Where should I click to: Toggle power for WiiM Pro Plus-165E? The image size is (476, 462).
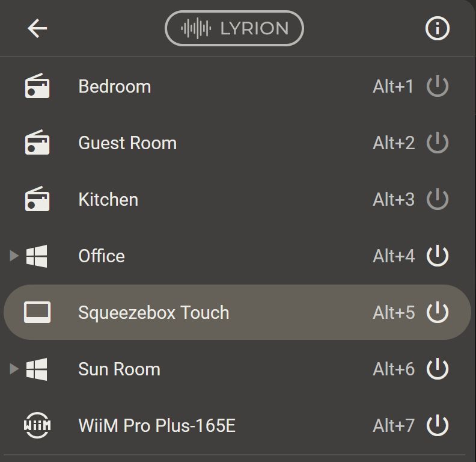click(437, 426)
